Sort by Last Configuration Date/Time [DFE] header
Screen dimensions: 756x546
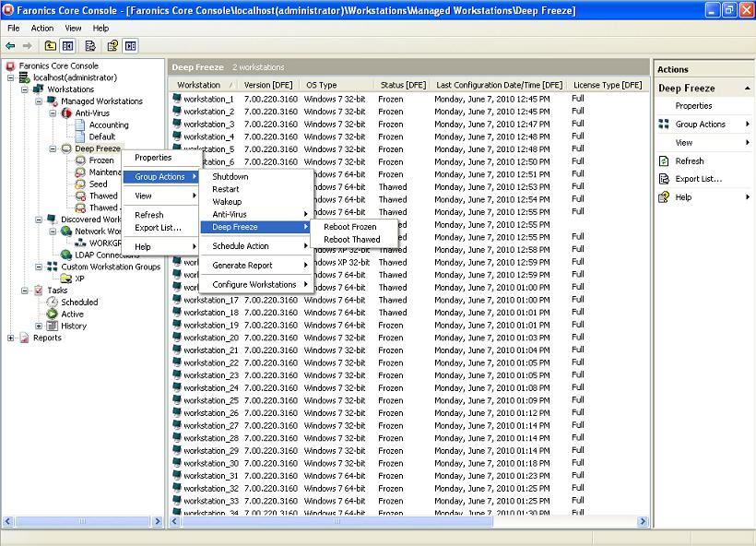point(499,85)
